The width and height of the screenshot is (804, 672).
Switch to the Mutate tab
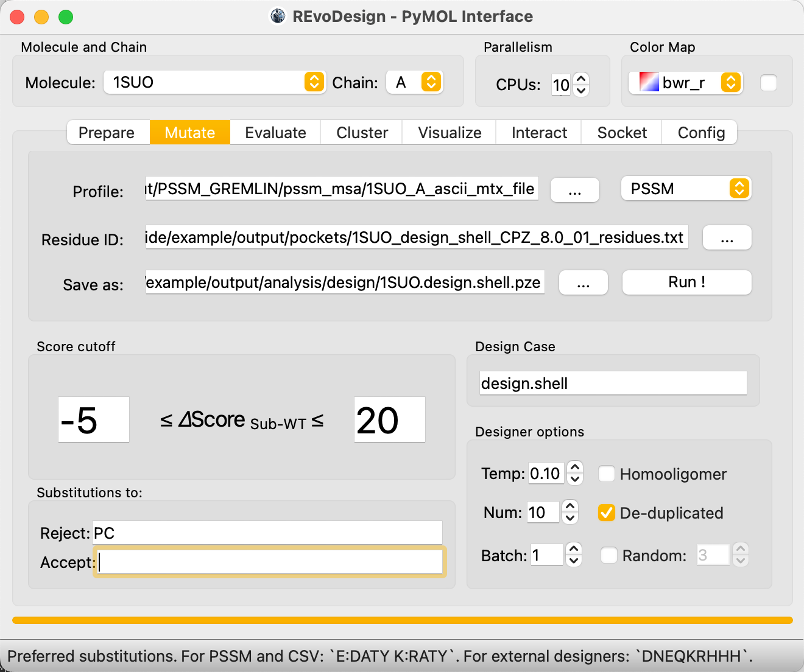(190, 133)
